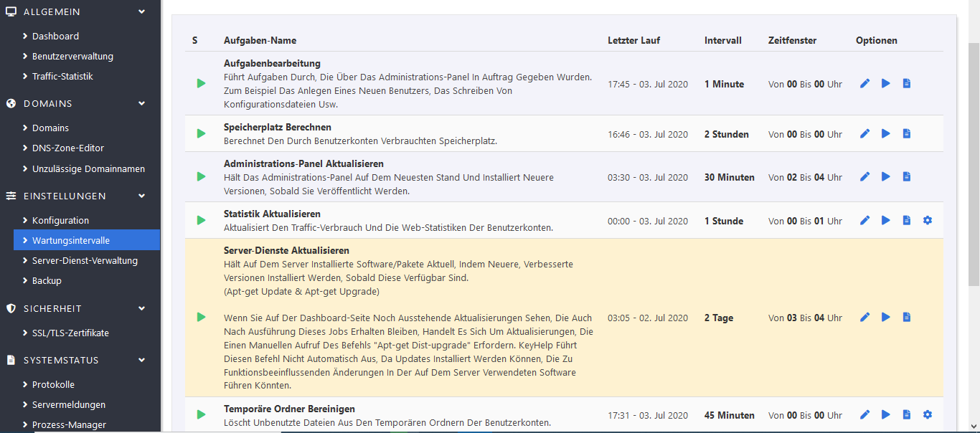The height and width of the screenshot is (433, 980).
Task: Go to Server-Dienst-Verwaltung in sidebar
Action: [x=85, y=261]
